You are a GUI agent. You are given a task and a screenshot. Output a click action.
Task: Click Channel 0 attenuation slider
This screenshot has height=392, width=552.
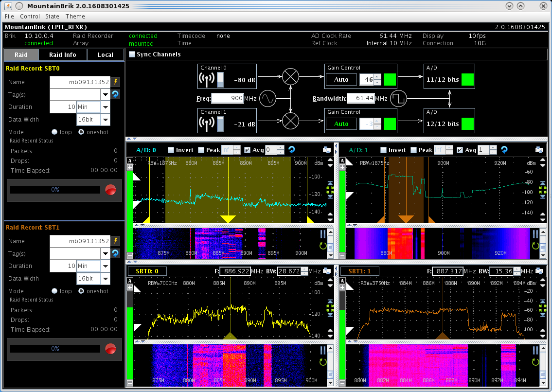(x=220, y=80)
